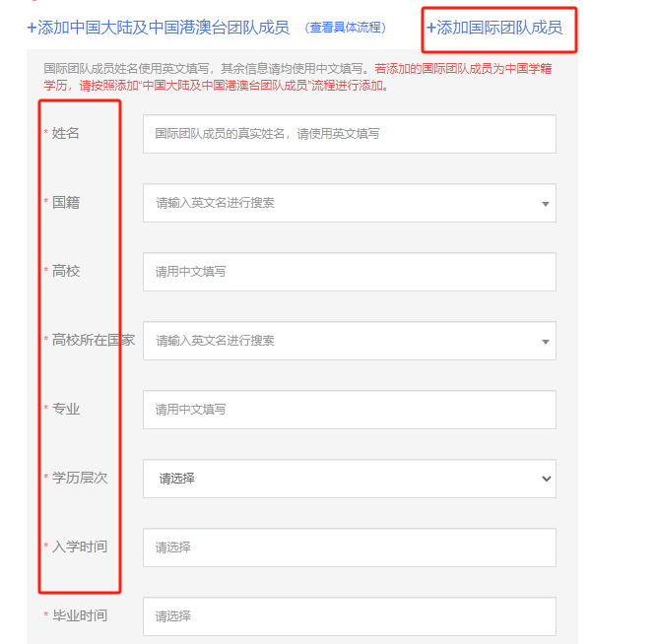Focus the 高校 text input field
The width and height of the screenshot is (657, 644).
[349, 272]
